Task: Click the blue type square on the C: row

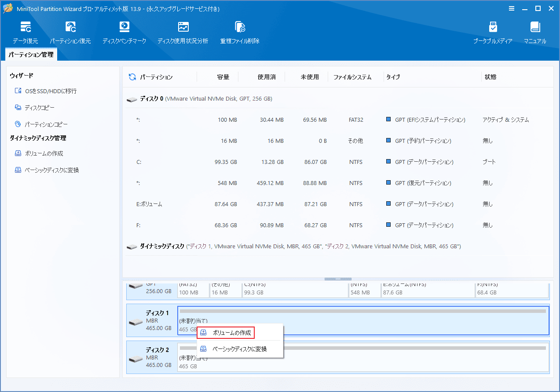Action: pyautogui.click(x=388, y=162)
